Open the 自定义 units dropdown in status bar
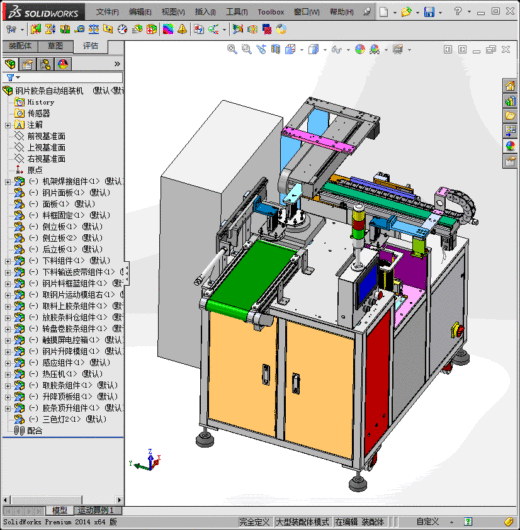Viewport: 520px width, 530px height. [451, 522]
